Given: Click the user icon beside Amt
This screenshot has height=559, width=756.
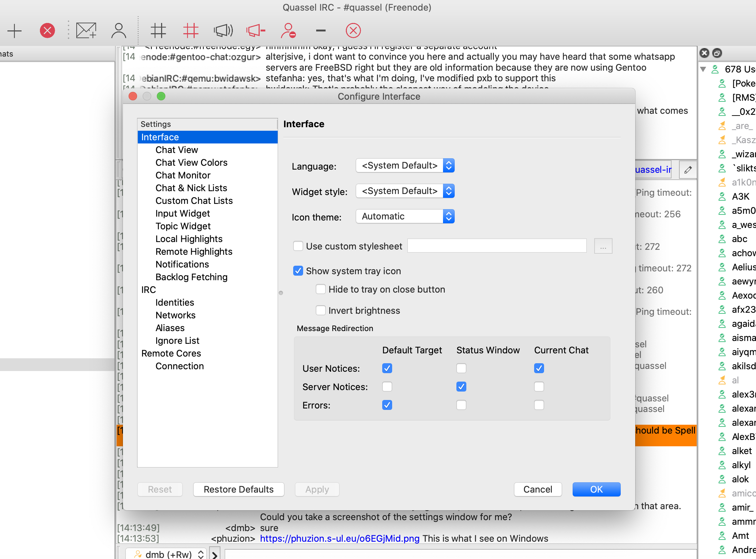Looking at the screenshot, I should 722,536.
